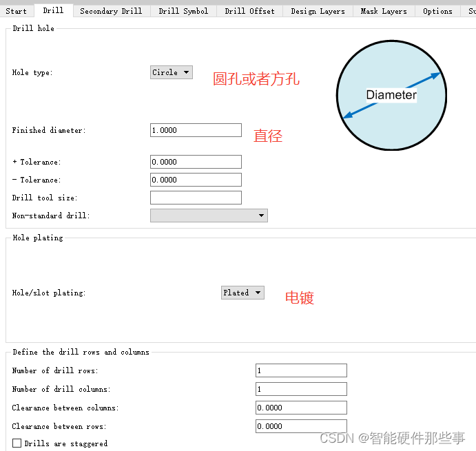Select the Clearance between columns field
The image size is (476, 451).
click(x=300, y=408)
